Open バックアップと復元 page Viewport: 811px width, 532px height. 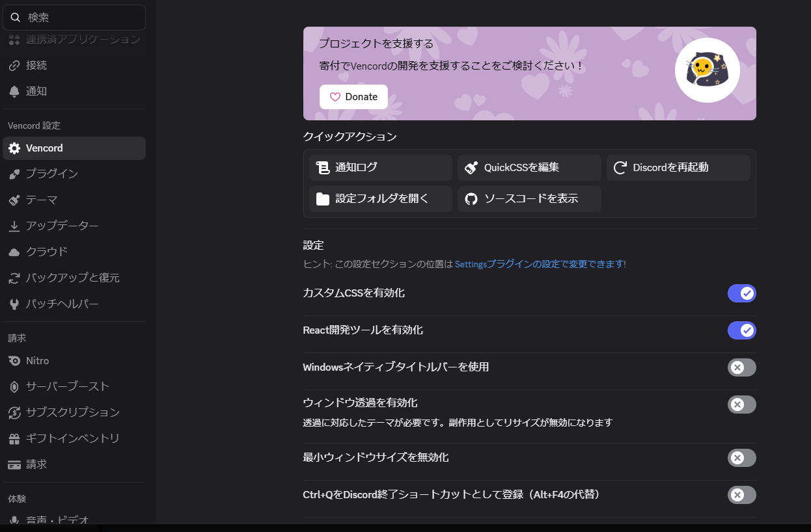click(74, 278)
